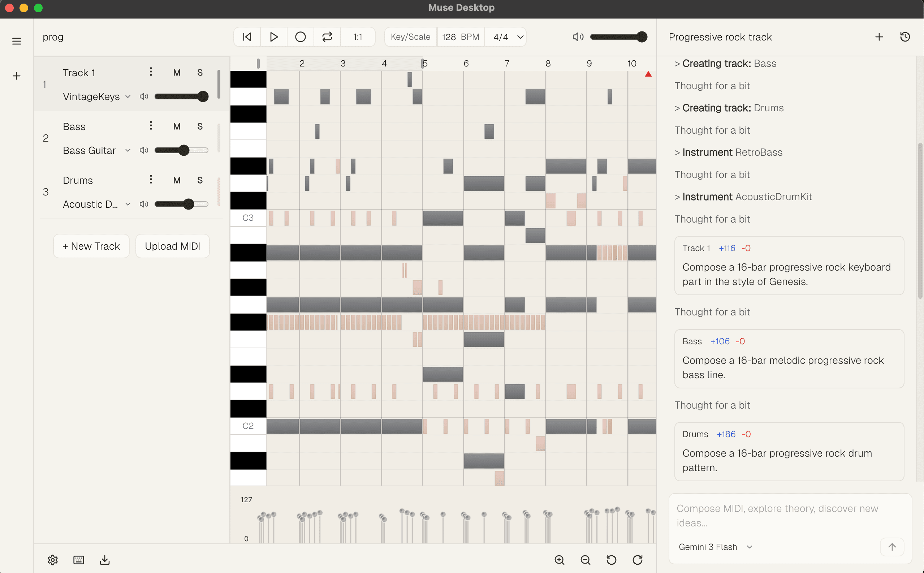Image resolution: width=924 pixels, height=573 pixels.
Task: Mute Track 1 with M
Action: point(177,72)
